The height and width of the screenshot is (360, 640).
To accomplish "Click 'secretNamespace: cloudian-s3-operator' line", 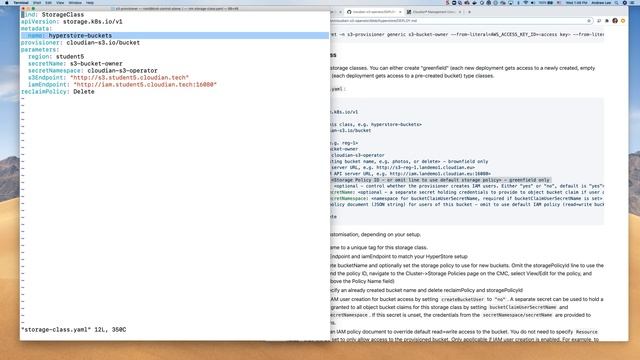I will [93, 71].
